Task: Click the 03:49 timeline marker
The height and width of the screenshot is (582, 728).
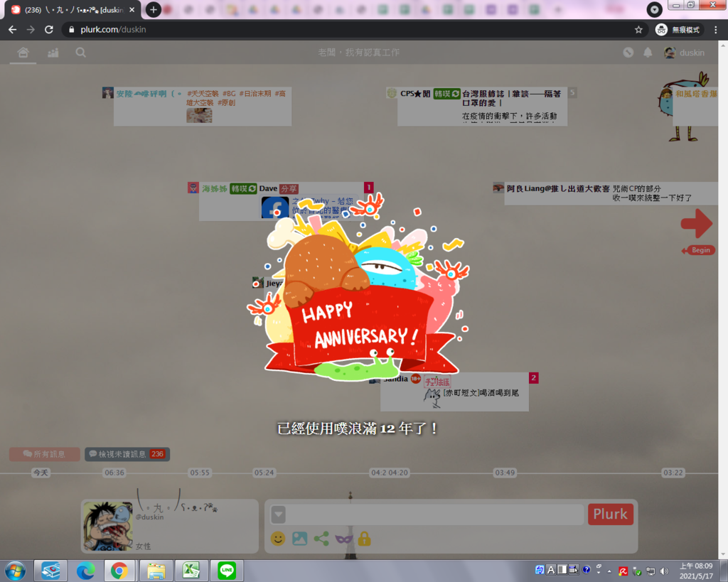Action: pos(505,473)
